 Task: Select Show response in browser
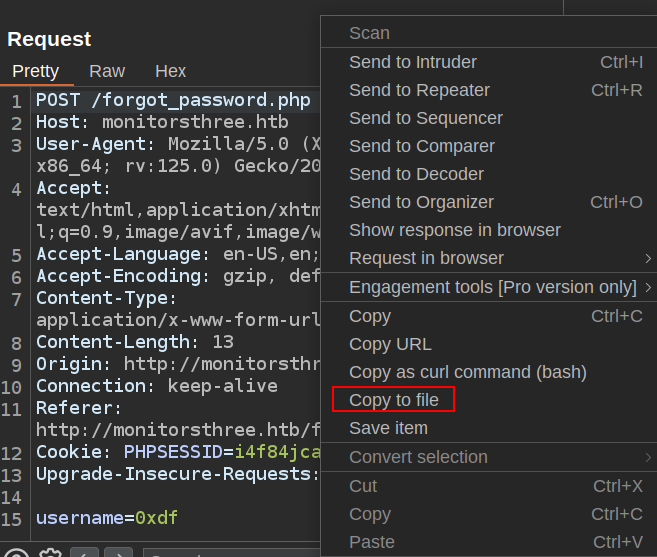[454, 230]
